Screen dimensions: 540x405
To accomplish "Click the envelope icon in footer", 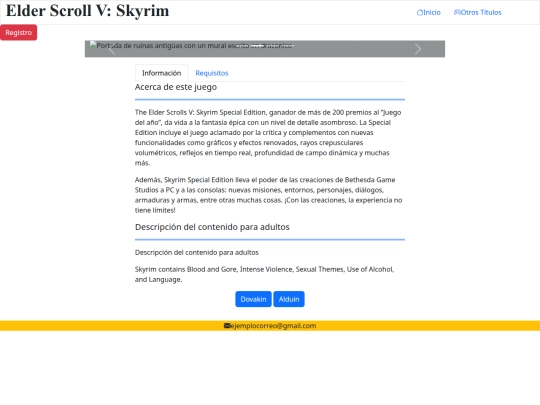I will click(x=227, y=326).
